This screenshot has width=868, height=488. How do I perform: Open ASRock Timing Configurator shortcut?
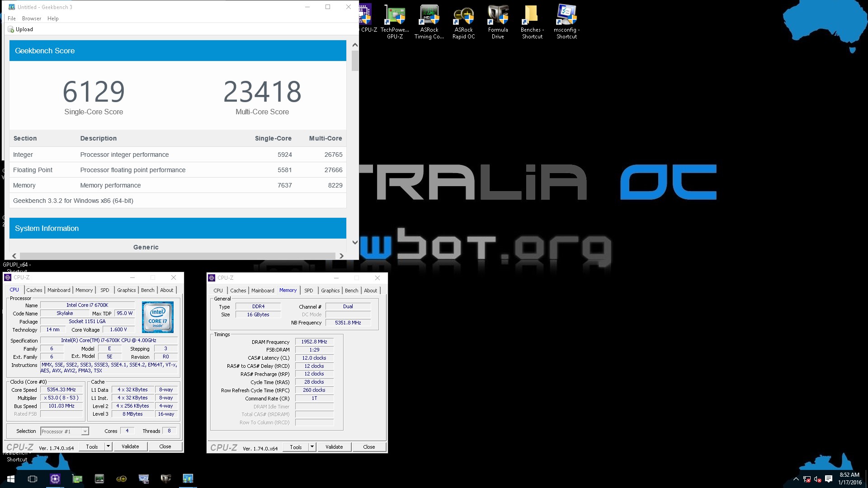pyautogui.click(x=429, y=22)
